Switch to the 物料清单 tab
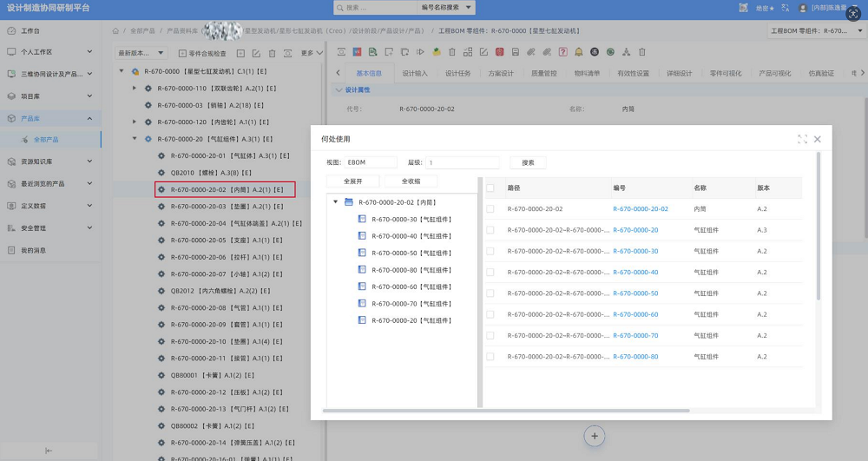Viewport: 868px width, 461px height. [x=587, y=73]
